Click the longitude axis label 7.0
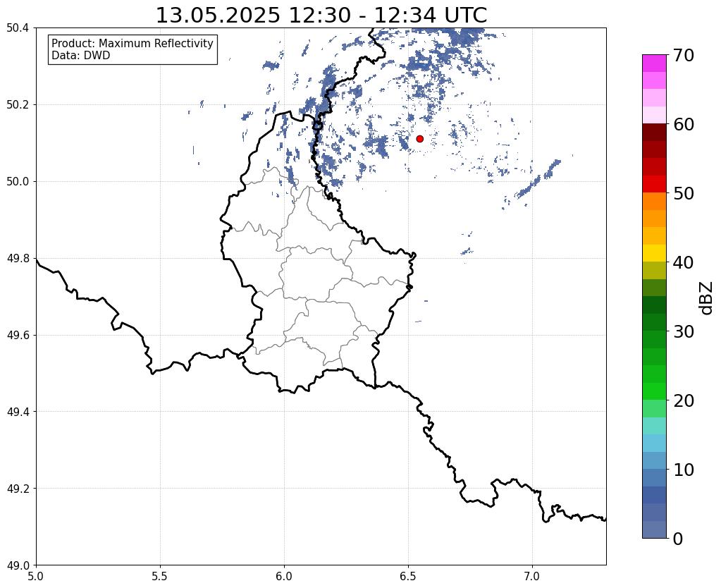 (x=532, y=576)
